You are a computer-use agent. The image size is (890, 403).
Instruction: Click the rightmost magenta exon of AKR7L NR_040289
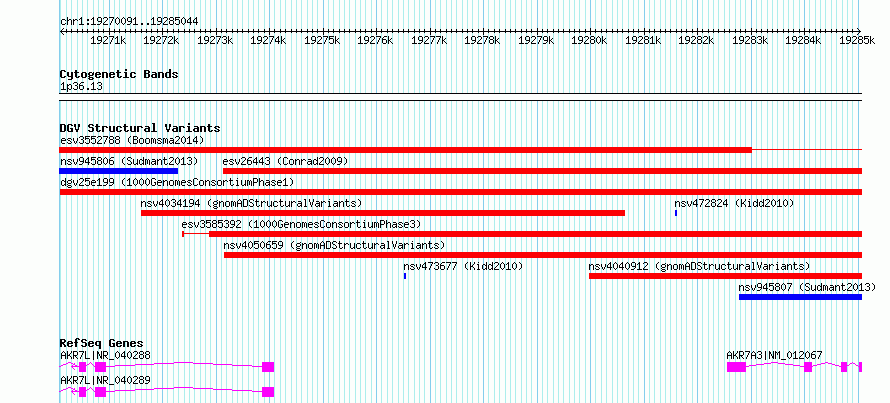pos(268,392)
